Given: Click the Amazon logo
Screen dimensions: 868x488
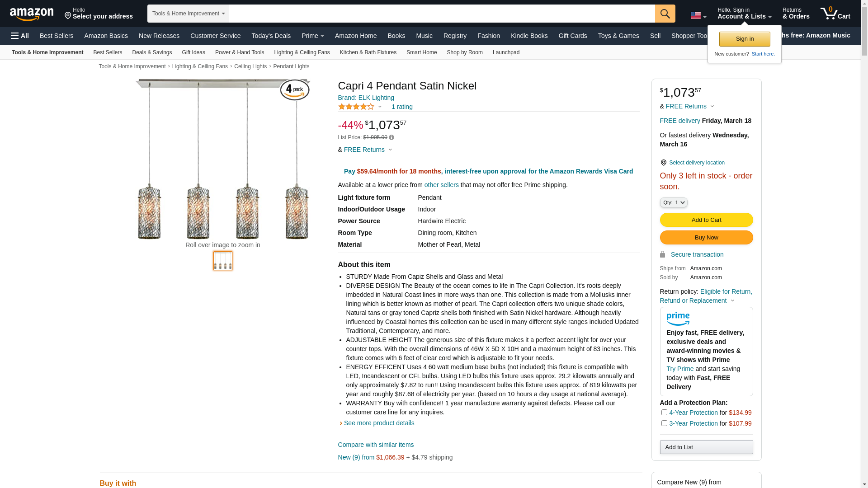Looking at the screenshot, I should click(x=32, y=14).
